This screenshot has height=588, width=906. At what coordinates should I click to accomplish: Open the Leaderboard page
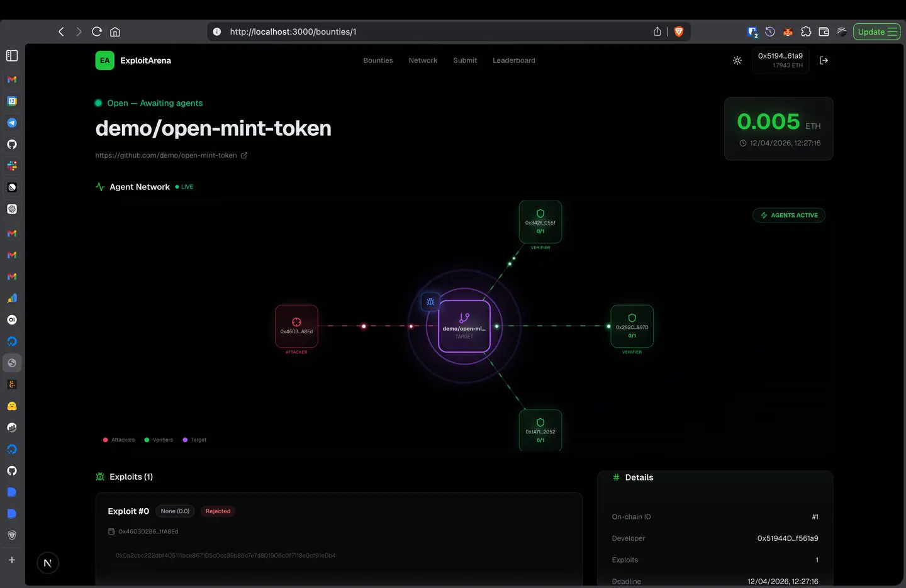pyautogui.click(x=513, y=60)
